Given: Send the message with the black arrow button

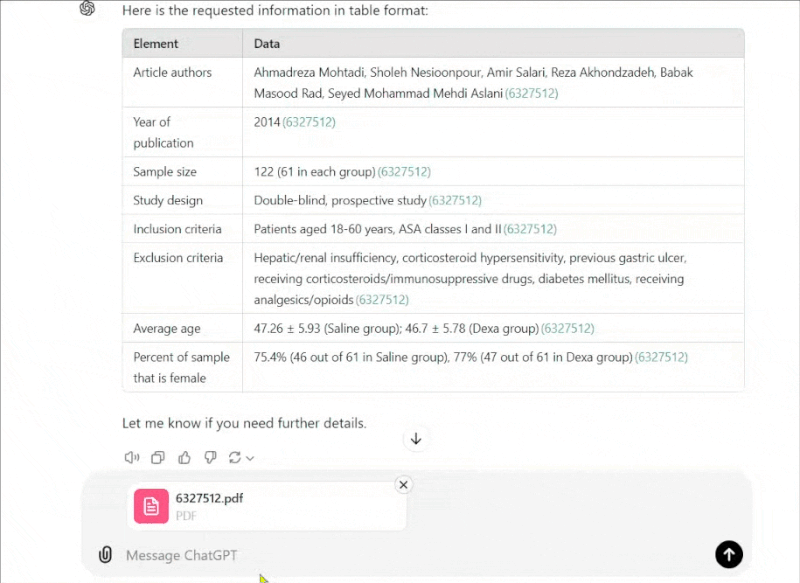Looking at the screenshot, I should pyautogui.click(x=729, y=554).
